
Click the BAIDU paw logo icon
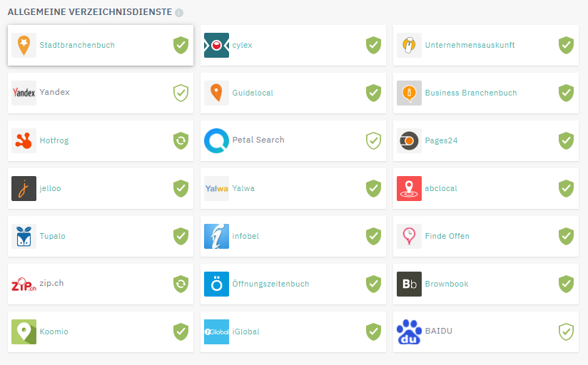[409, 332]
